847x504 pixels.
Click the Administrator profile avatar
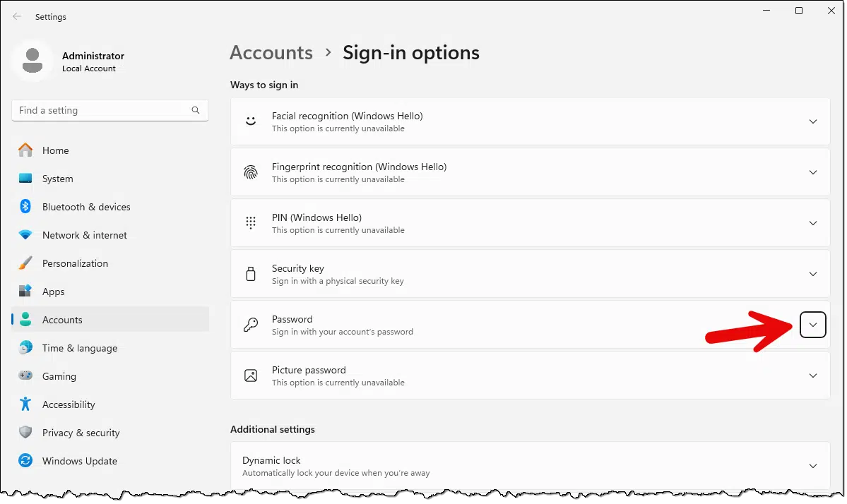coord(32,61)
